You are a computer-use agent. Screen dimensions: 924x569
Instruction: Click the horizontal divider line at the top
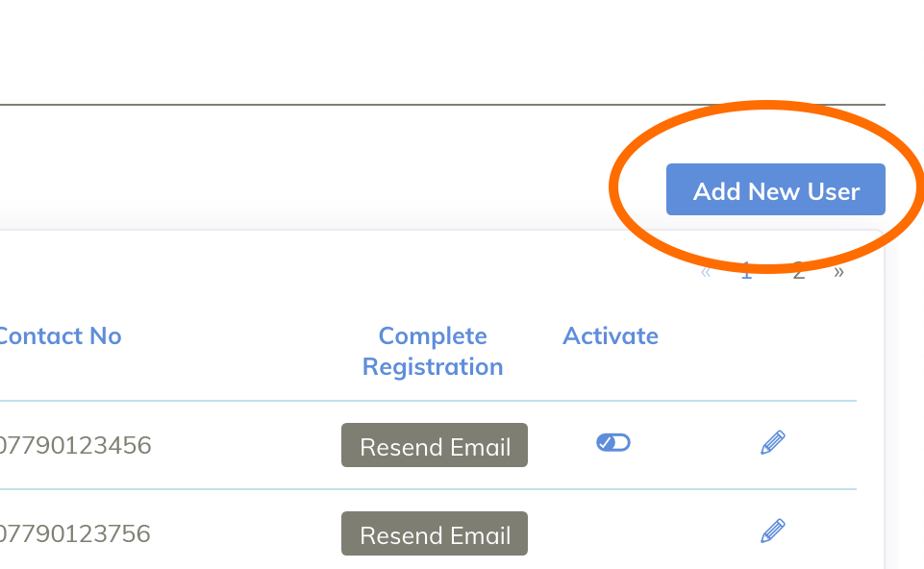coord(442,104)
